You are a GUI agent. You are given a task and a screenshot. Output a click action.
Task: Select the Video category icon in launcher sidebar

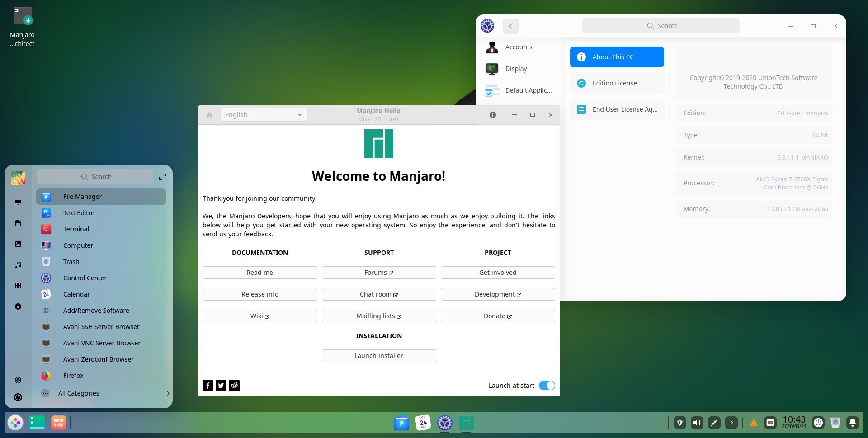tap(18, 286)
